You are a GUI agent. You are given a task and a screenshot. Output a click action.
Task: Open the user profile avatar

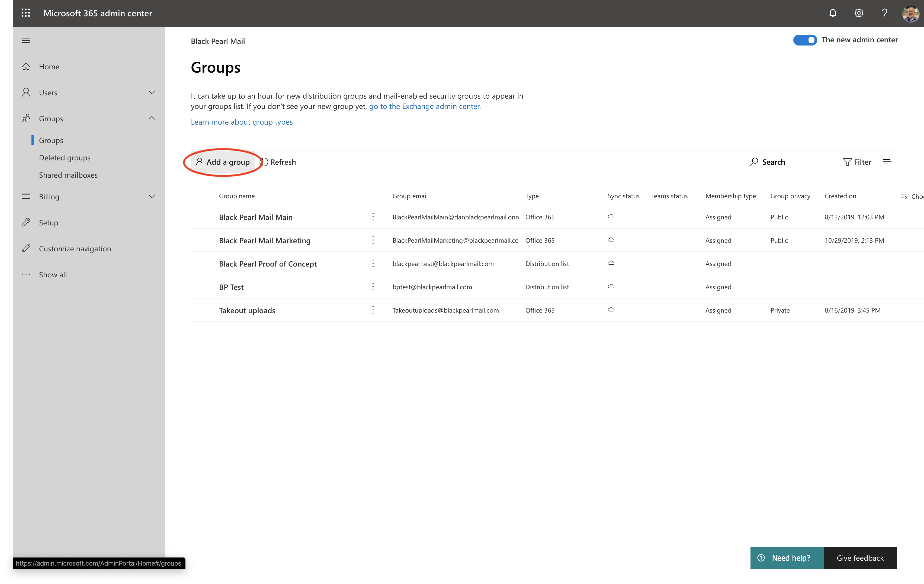(x=910, y=13)
